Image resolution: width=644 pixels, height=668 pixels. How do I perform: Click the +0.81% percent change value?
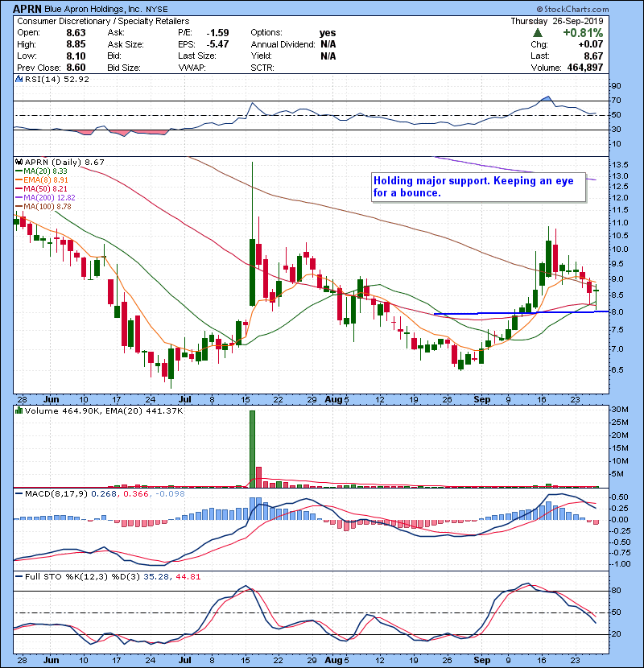click(x=583, y=33)
